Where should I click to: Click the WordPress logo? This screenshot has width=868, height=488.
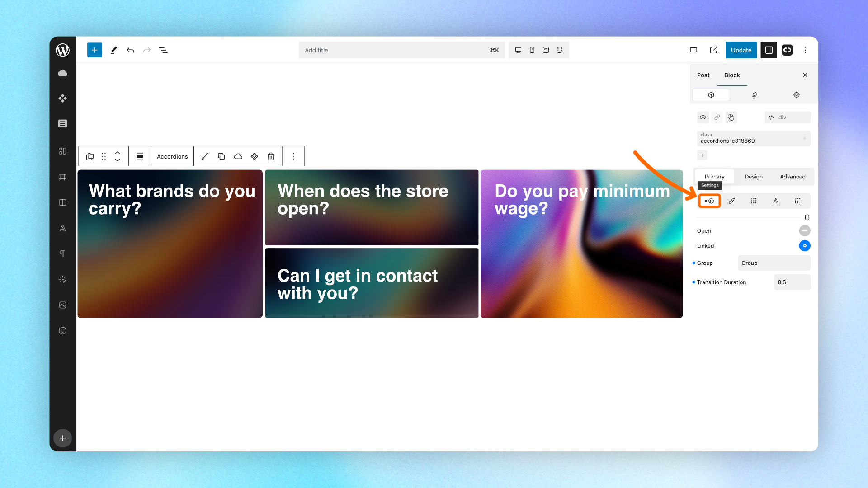63,50
